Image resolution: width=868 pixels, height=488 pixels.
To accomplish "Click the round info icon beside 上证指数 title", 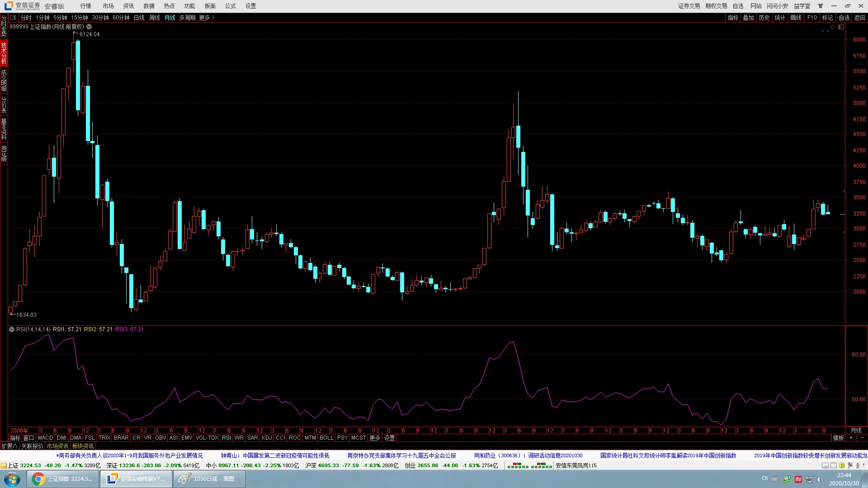I will (89, 27).
